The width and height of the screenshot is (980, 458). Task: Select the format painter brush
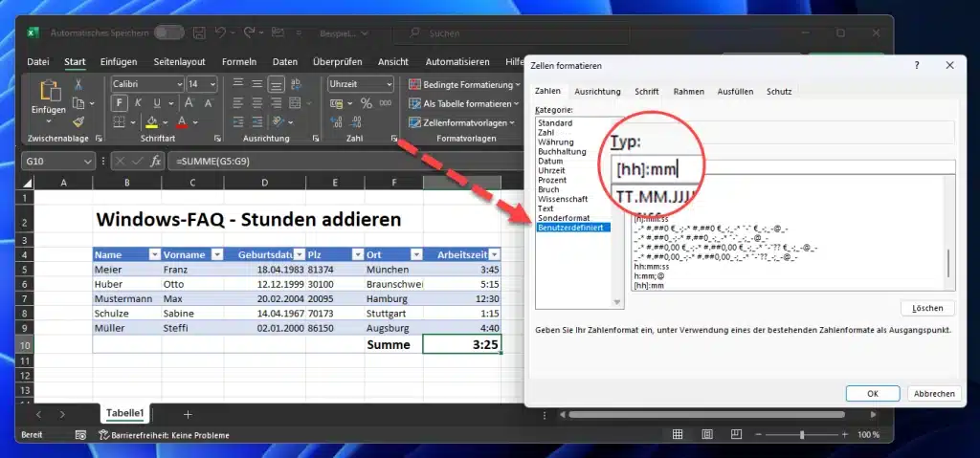click(x=78, y=121)
